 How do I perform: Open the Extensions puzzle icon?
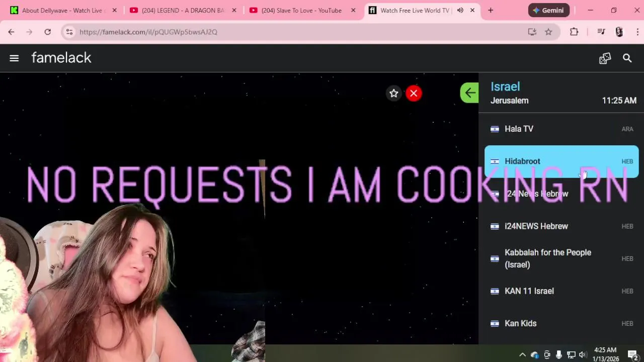[574, 32]
